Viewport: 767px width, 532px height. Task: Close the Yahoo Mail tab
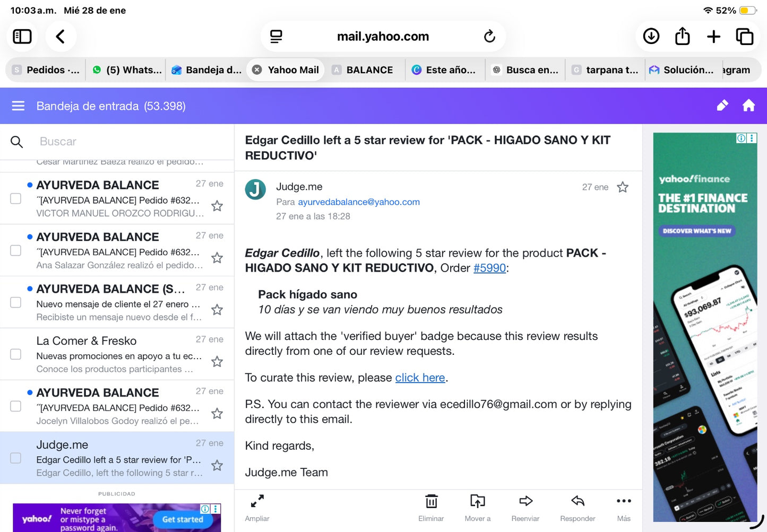coord(257,70)
